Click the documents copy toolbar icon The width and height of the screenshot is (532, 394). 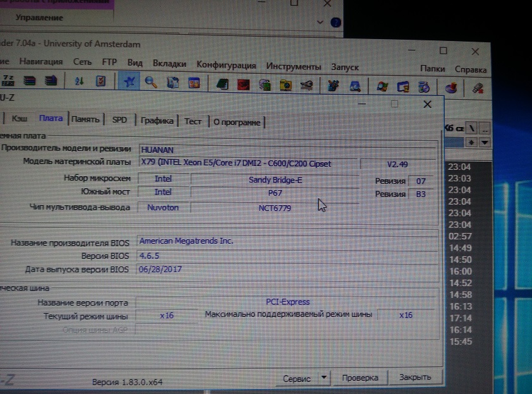click(172, 83)
